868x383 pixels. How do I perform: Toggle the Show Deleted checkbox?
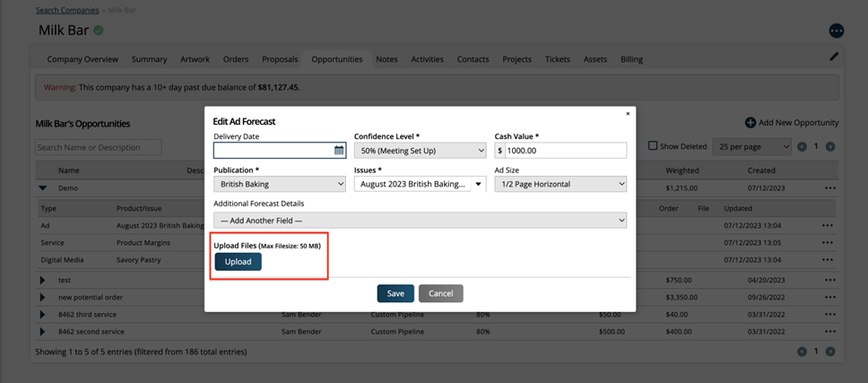click(x=653, y=146)
